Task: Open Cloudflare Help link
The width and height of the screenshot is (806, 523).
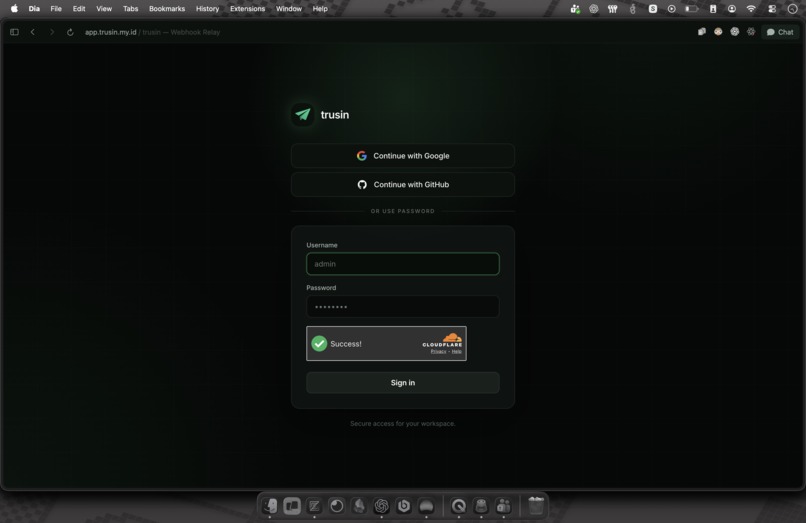Action: click(456, 352)
